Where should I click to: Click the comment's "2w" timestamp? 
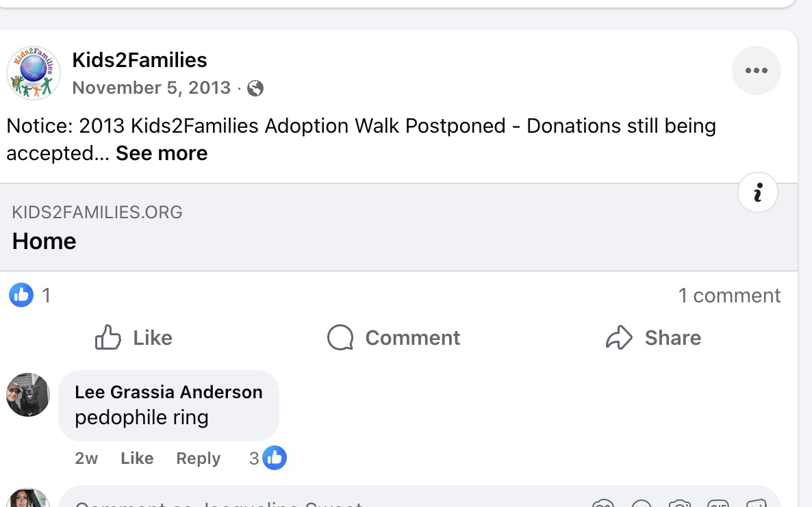click(x=86, y=458)
